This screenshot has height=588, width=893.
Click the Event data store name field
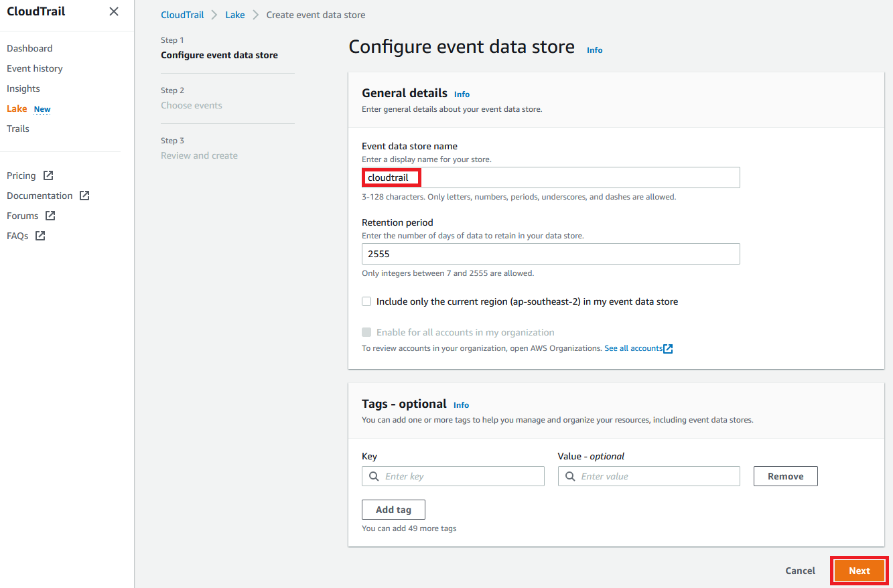coord(551,177)
